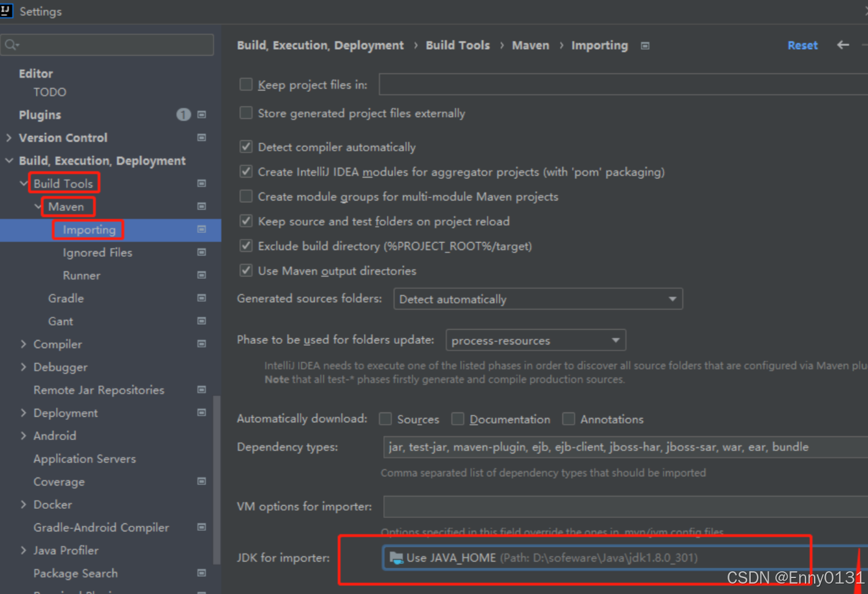This screenshot has width=868, height=594.
Task: Click project-level icon next to Gradle-Android Compiler
Action: tap(202, 527)
